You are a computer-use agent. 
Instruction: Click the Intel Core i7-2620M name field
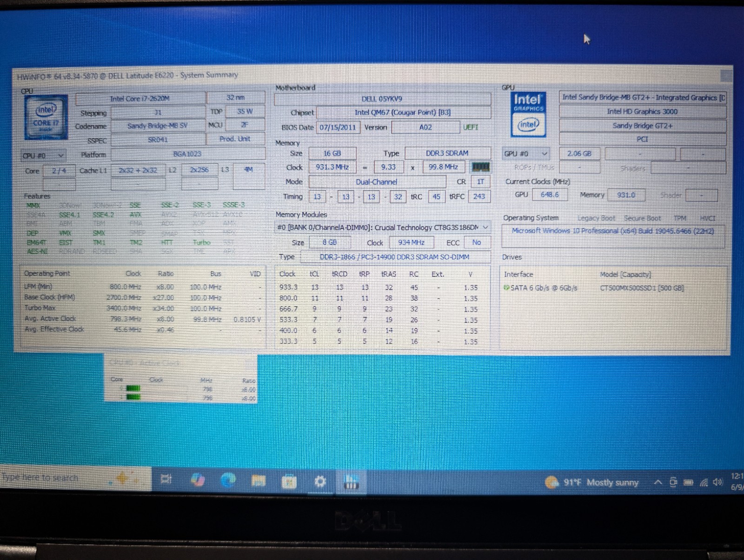point(140,99)
